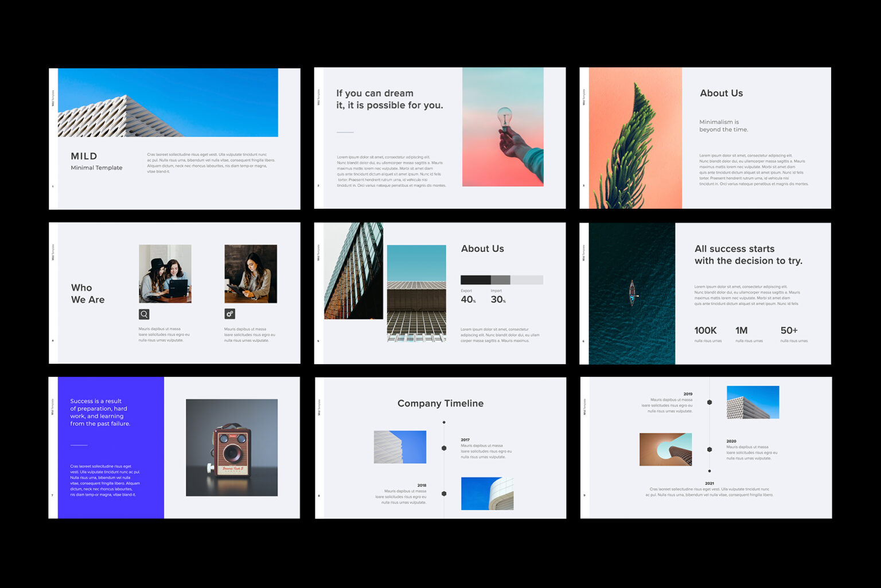Select the plant photo on the first About Us slide

(636, 138)
